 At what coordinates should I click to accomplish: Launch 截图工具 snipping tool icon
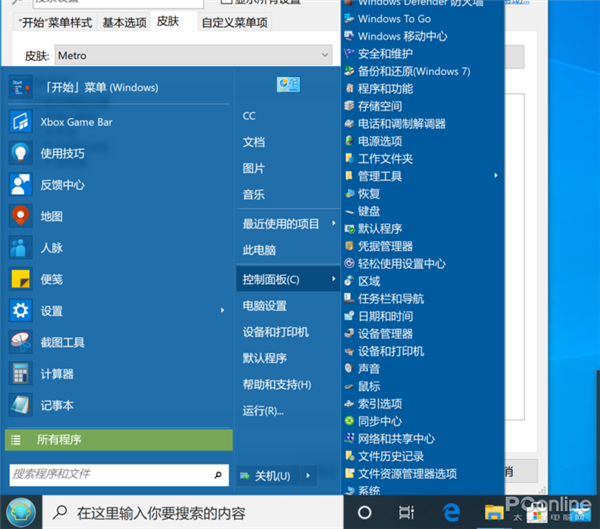pyautogui.click(x=21, y=341)
